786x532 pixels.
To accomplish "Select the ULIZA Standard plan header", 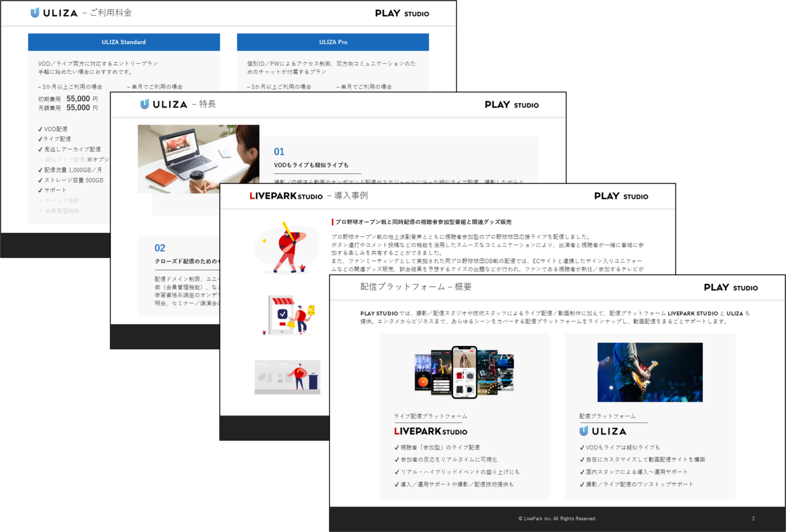I will (123, 42).
